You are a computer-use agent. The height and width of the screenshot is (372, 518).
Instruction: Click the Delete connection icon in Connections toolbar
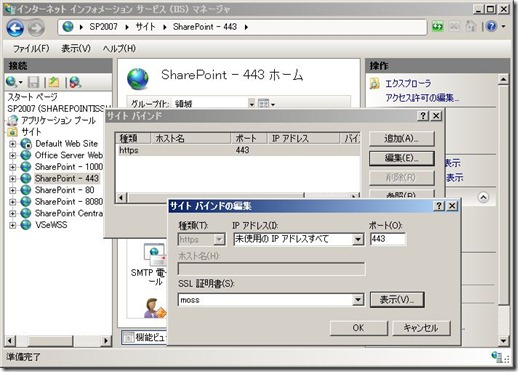(x=75, y=82)
